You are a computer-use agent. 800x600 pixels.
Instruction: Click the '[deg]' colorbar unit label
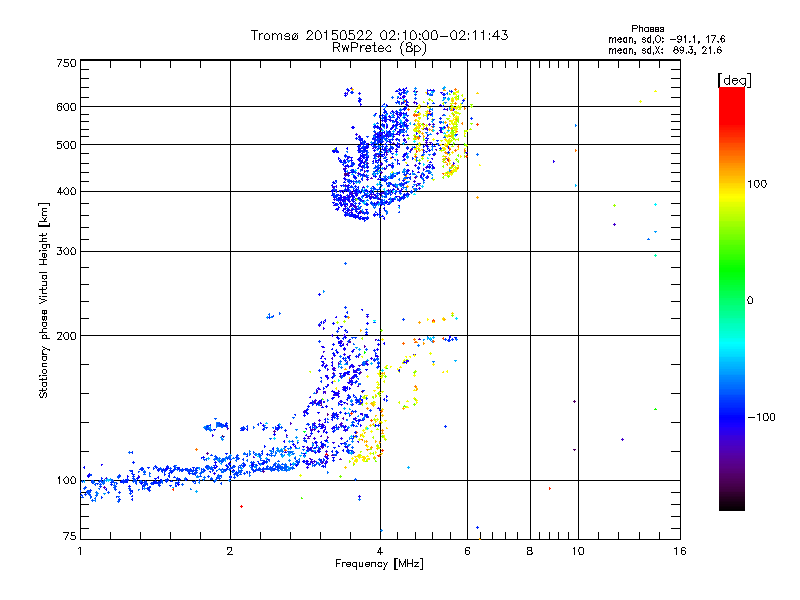tap(734, 80)
